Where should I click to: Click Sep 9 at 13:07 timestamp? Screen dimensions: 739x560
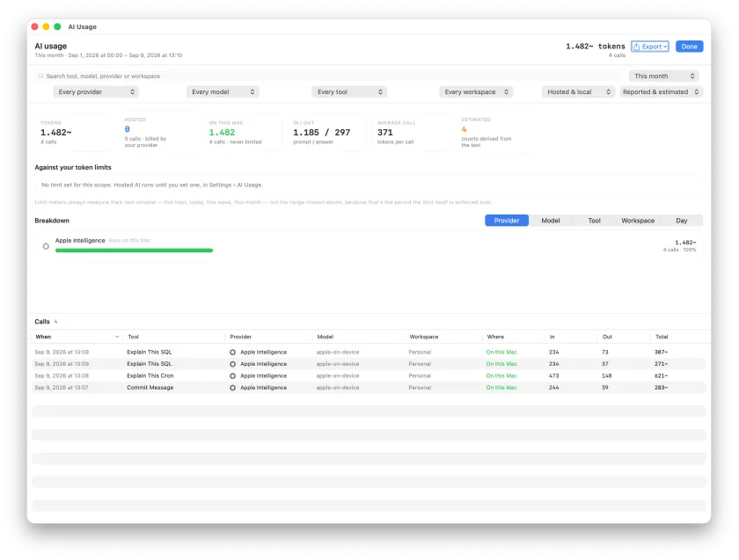coord(62,388)
